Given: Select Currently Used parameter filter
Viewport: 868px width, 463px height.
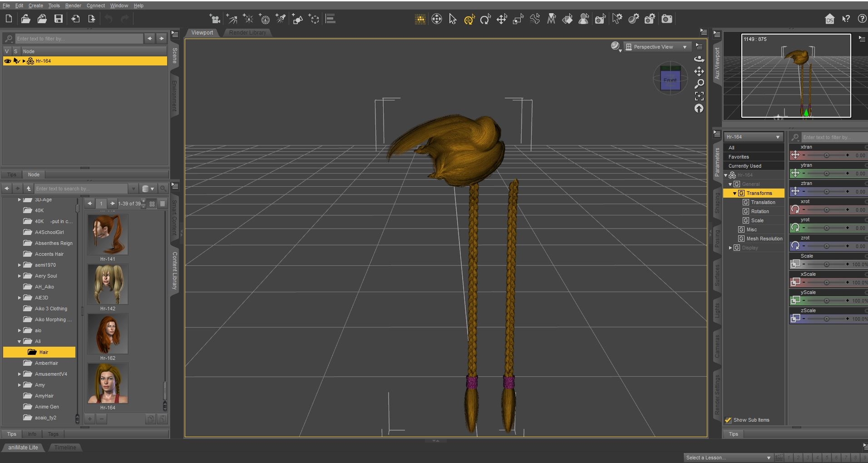Looking at the screenshot, I should 745,166.
